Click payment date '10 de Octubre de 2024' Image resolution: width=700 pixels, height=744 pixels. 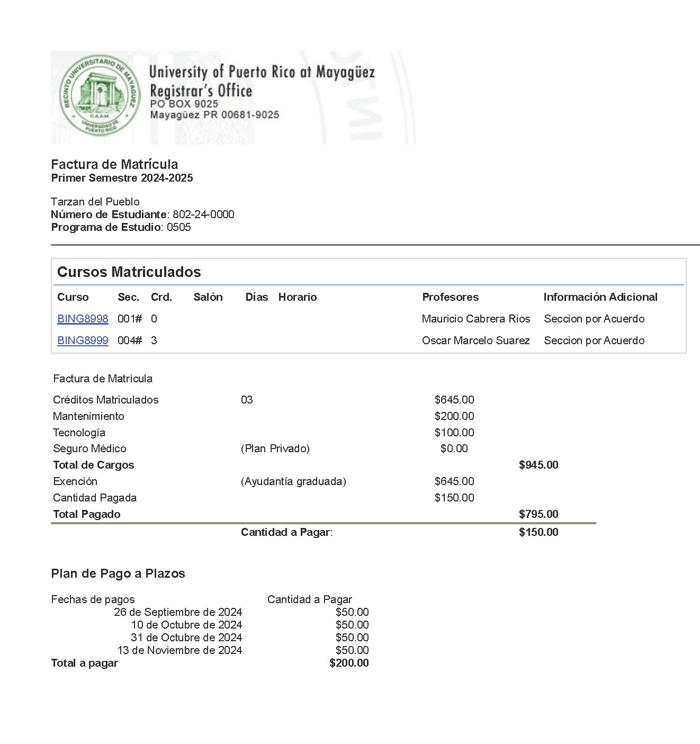click(186, 625)
